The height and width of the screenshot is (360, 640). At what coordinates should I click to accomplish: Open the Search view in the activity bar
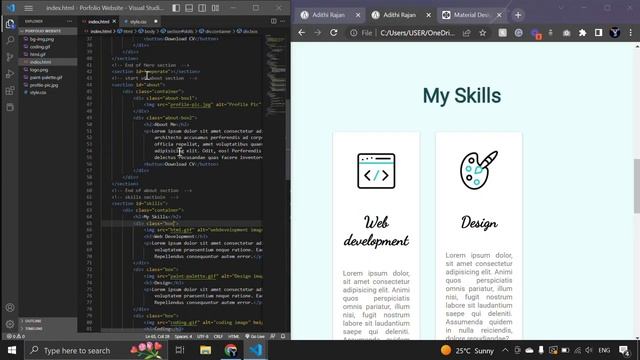point(10,40)
